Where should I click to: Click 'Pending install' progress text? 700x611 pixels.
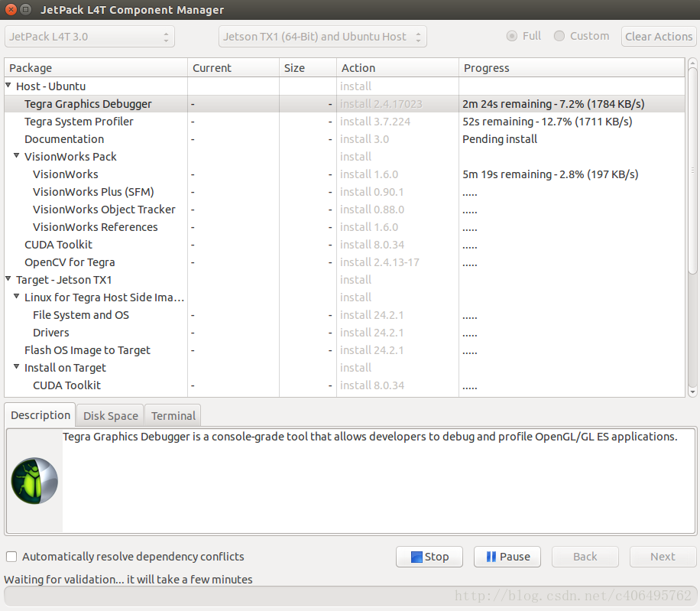coord(500,139)
